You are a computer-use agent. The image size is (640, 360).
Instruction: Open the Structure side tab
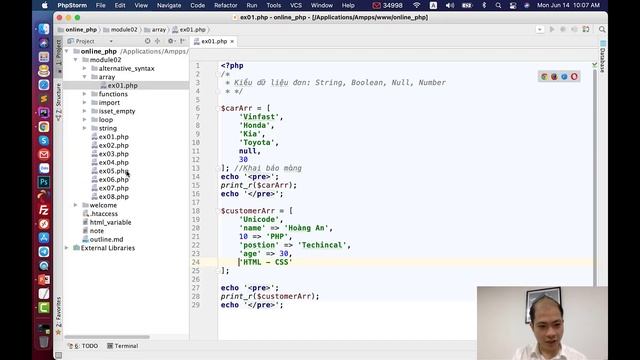point(58,102)
